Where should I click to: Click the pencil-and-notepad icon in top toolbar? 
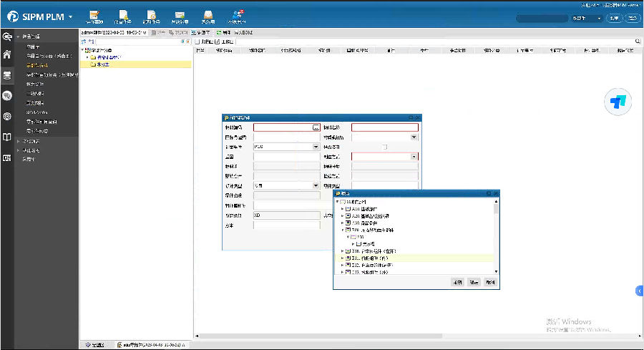(x=94, y=14)
